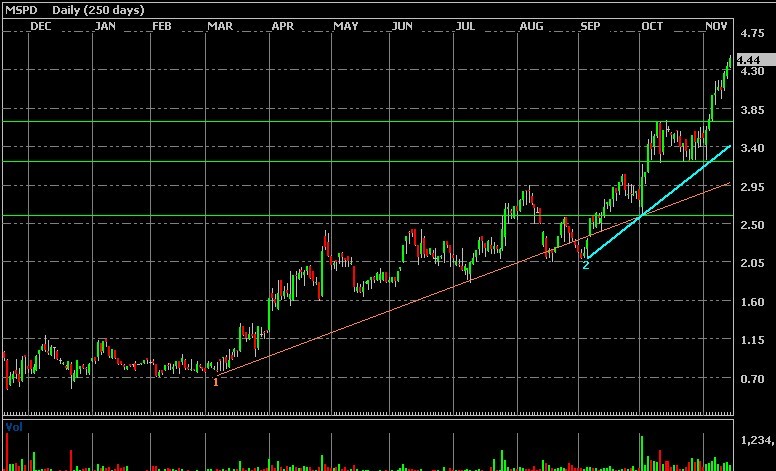
Task: Select the JUL month label
Action: tap(465, 26)
